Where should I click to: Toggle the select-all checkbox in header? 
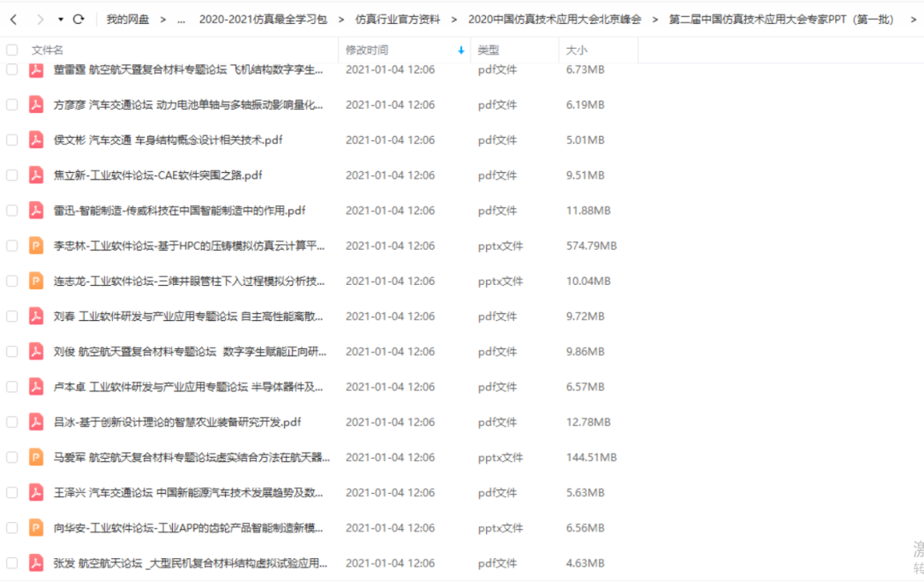point(12,50)
